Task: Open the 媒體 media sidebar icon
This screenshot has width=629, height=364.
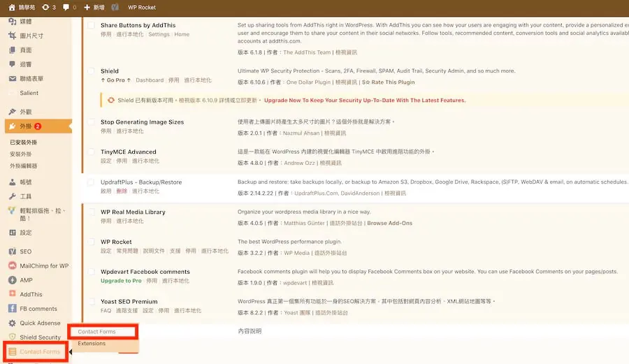Action: [13, 21]
